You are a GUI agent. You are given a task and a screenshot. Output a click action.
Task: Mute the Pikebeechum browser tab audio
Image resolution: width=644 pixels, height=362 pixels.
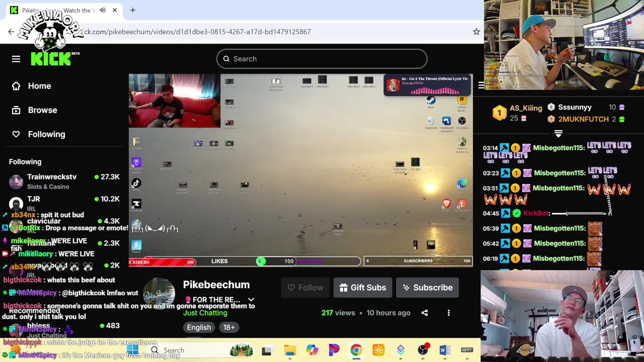click(x=103, y=10)
